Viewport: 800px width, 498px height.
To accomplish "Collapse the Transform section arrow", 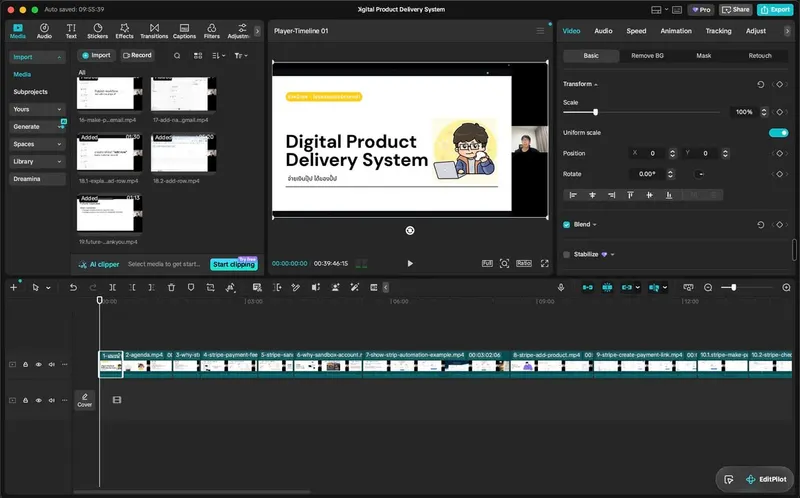I will click(596, 84).
